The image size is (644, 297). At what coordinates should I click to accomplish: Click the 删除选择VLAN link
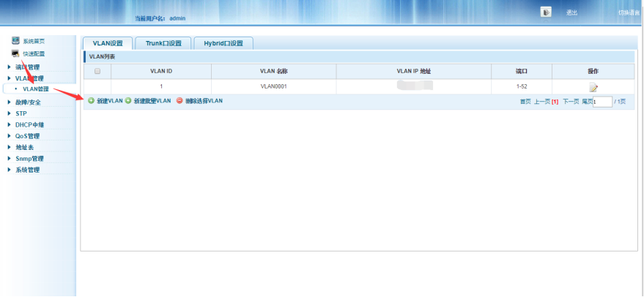(x=204, y=101)
